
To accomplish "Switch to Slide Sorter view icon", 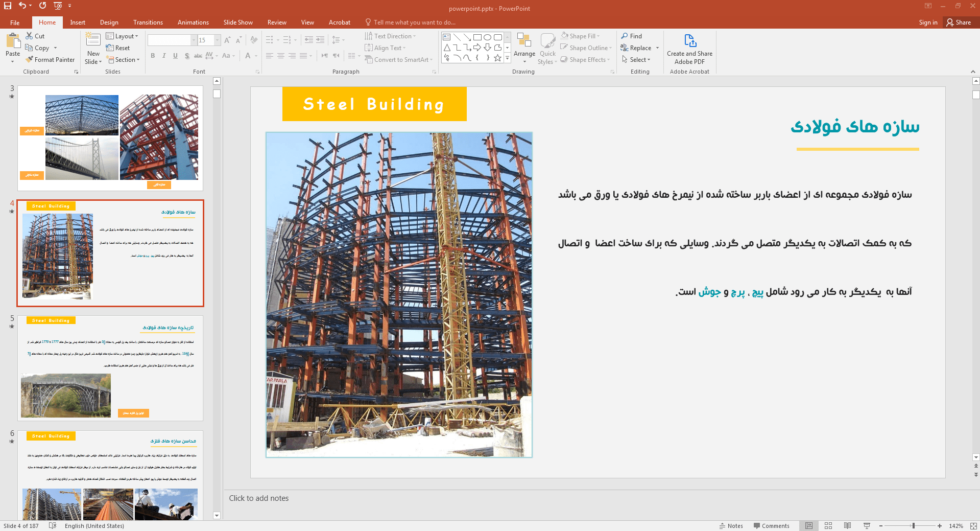I will (828, 525).
